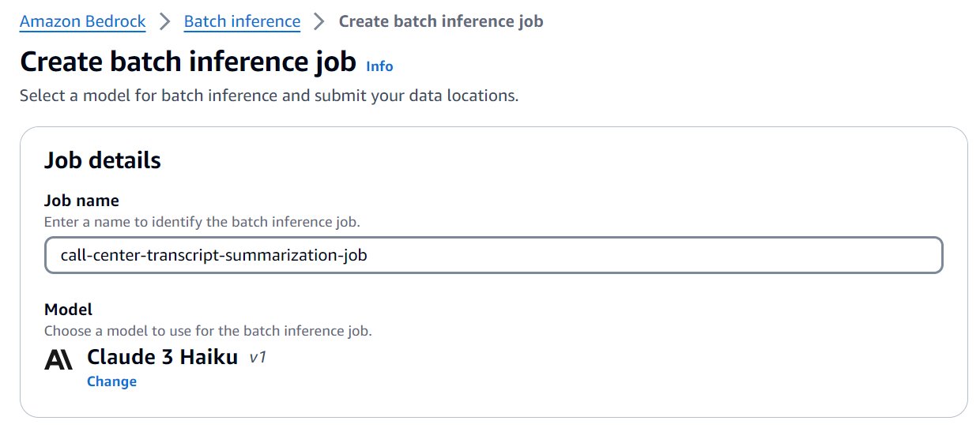
Task: Click the job name text call-center-transcript-summarization-job
Action: 213,255
